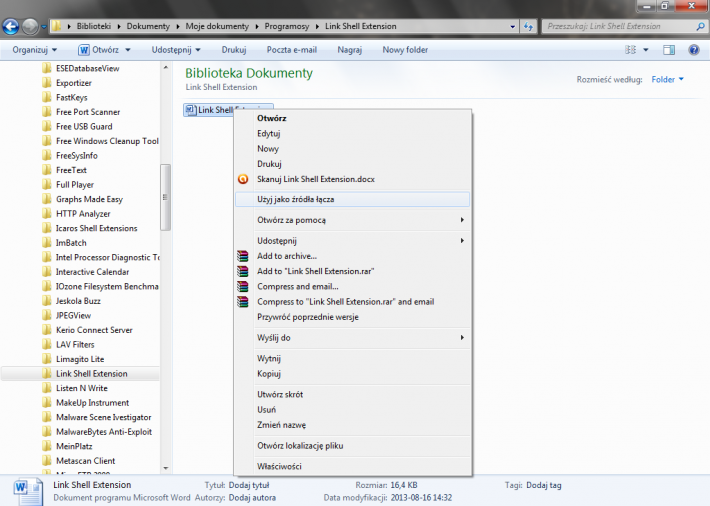The height and width of the screenshot is (506, 710).
Task: Click the Nowy folder toolbar button
Action: (x=405, y=50)
